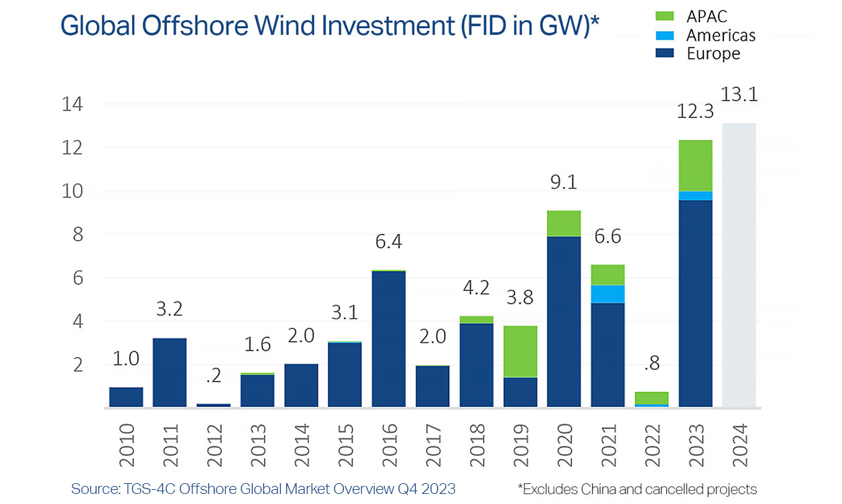Click the footnote about excluding China
This screenshot has height=504, width=842.
coord(637,489)
